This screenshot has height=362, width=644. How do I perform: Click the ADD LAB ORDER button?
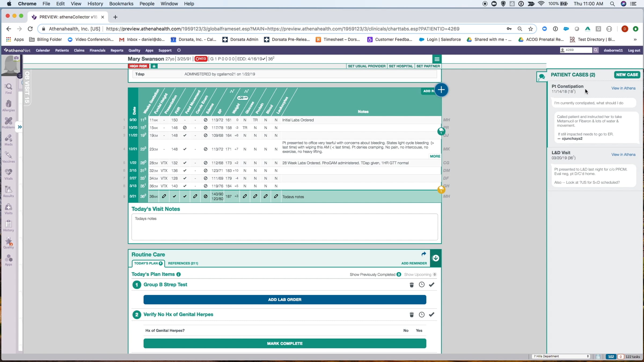284,300
